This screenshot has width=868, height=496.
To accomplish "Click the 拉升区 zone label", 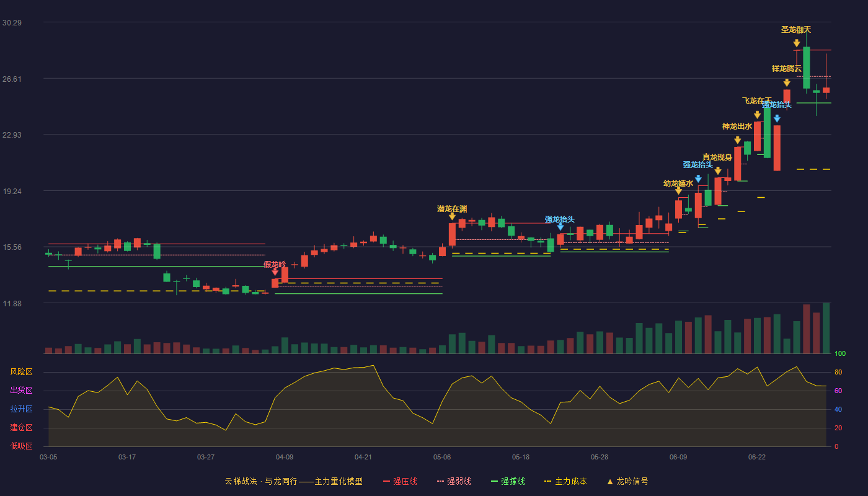I will [22, 409].
